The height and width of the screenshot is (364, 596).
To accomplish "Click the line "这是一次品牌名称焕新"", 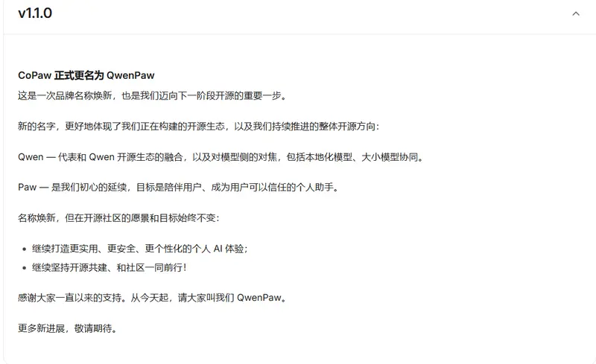I will point(152,96).
